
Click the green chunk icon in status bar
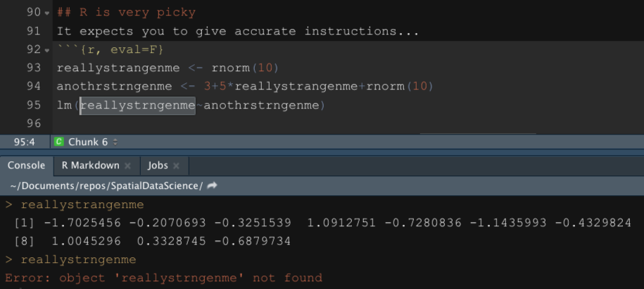[x=59, y=142]
